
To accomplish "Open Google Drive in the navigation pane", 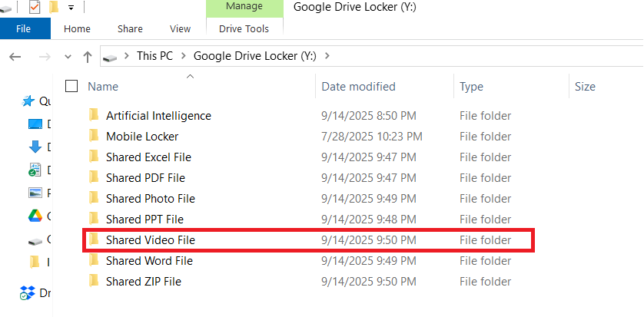I will (x=35, y=216).
